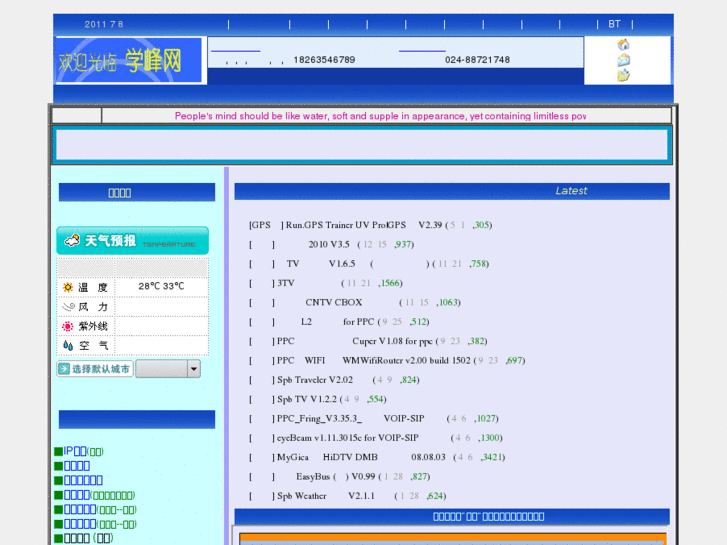Open the CNTV CBOX download link

pyautogui.click(x=334, y=302)
